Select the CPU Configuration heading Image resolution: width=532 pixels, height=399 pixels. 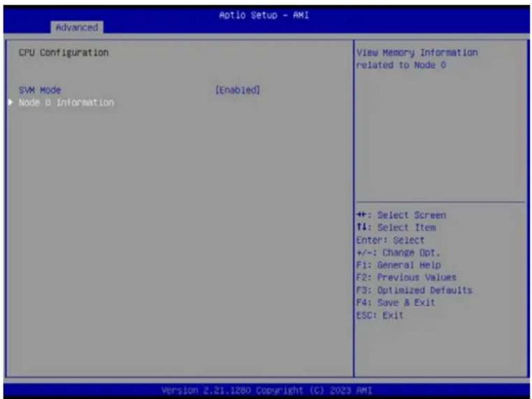pyautogui.click(x=64, y=53)
